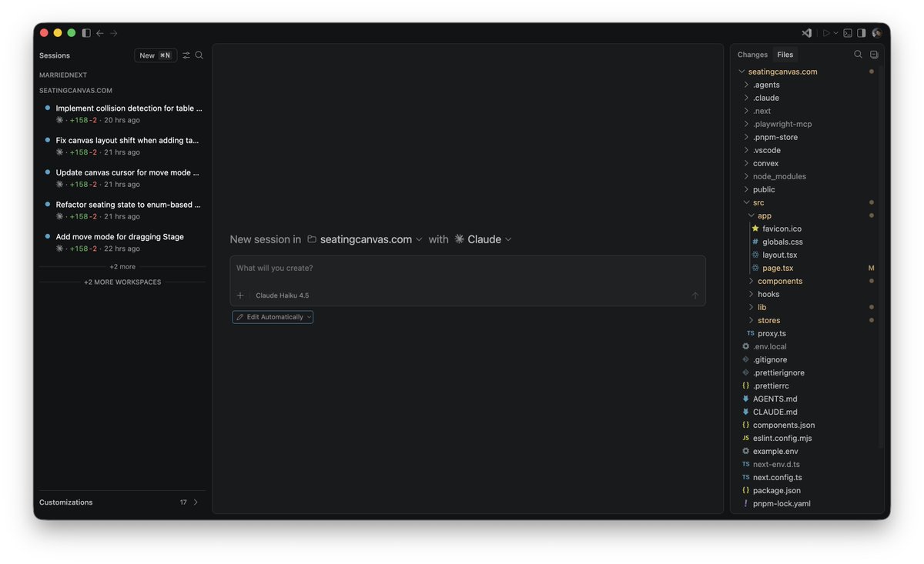Expand +2 MORE WORKSPACES

tap(122, 282)
